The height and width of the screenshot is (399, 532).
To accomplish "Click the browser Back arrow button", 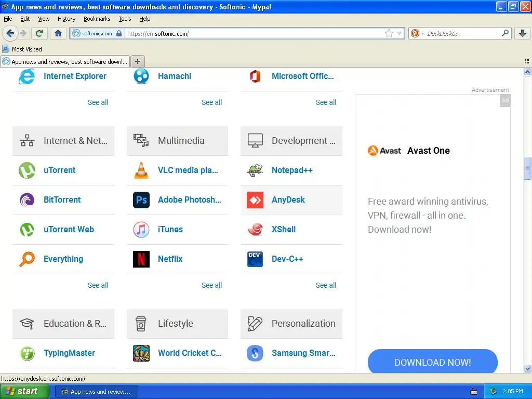I will click(x=10, y=33).
